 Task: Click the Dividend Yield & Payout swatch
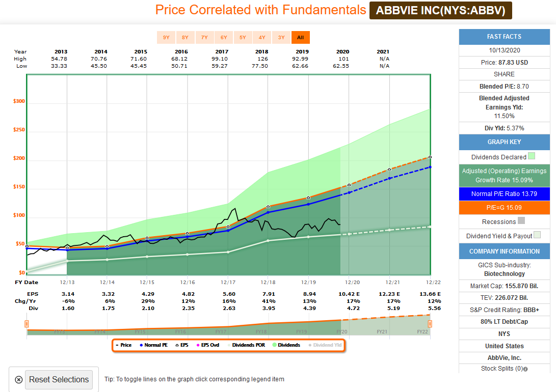click(x=537, y=235)
